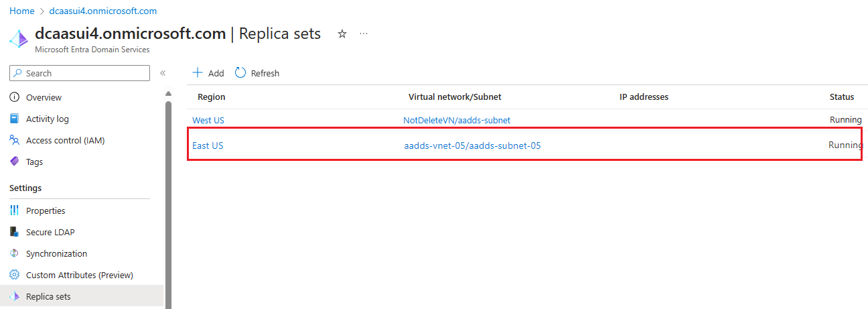
Task: Open Custom Attributes (Preview) gear icon
Action: [x=15, y=275]
